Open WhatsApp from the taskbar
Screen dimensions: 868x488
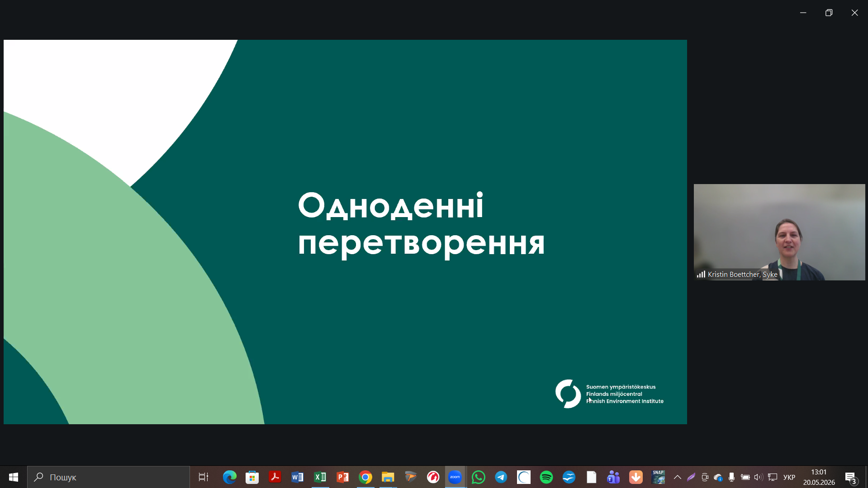[479, 477]
